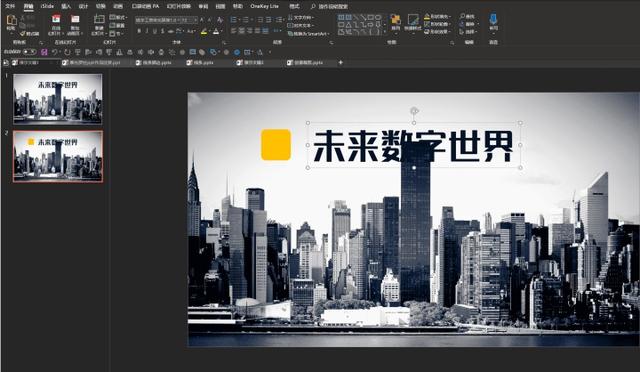640x372 pixels.
Task: Click the Find magnifier icon in Editing group
Action: (462, 16)
